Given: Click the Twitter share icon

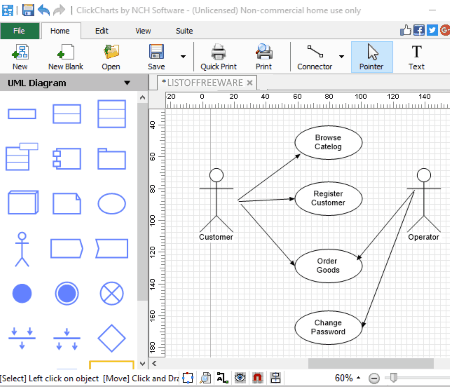Looking at the screenshot, I should (x=432, y=30).
